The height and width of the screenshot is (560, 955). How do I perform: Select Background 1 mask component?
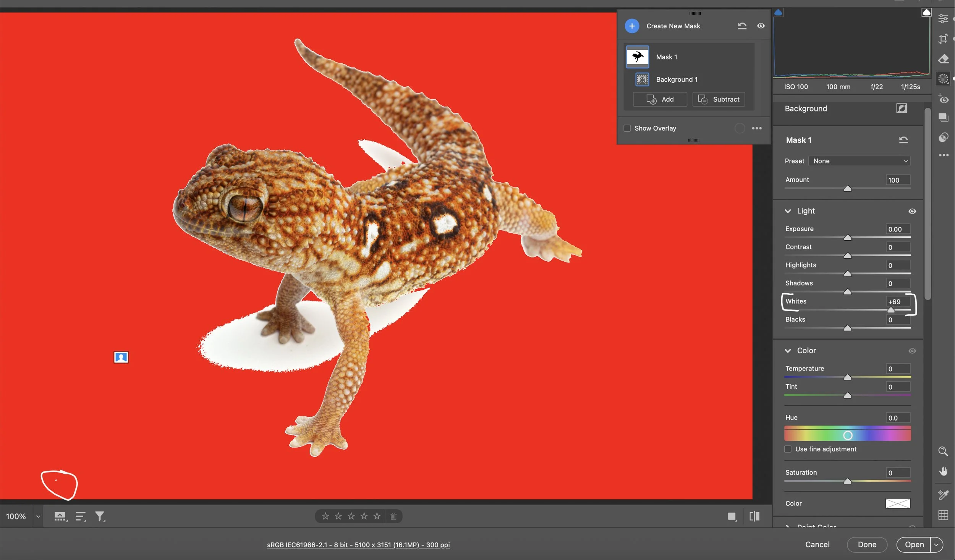point(676,79)
